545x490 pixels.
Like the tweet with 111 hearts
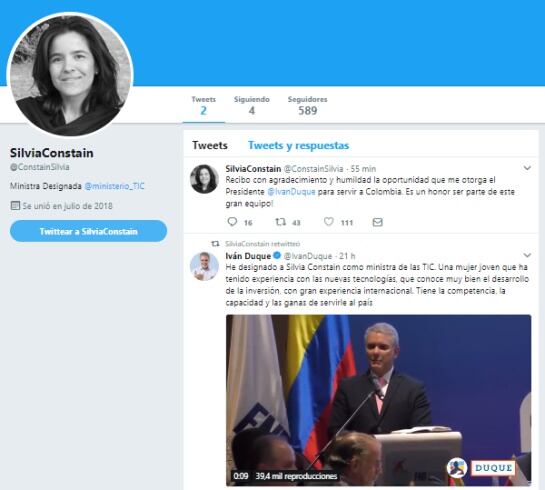(x=328, y=222)
